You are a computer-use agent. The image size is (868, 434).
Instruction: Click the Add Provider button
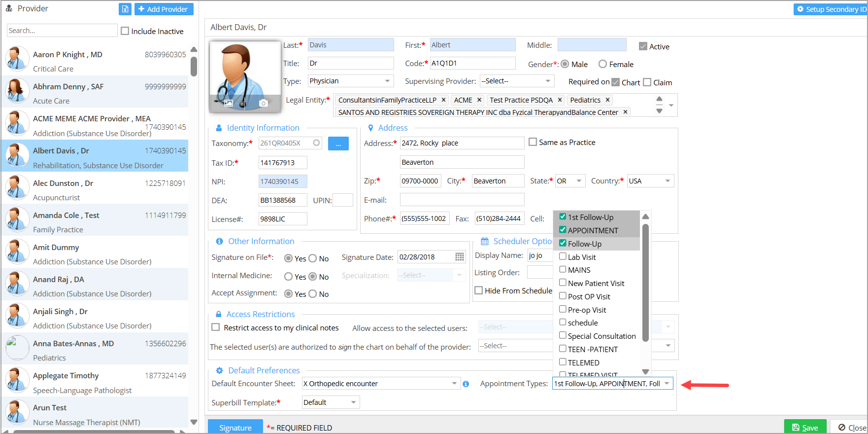coord(164,9)
